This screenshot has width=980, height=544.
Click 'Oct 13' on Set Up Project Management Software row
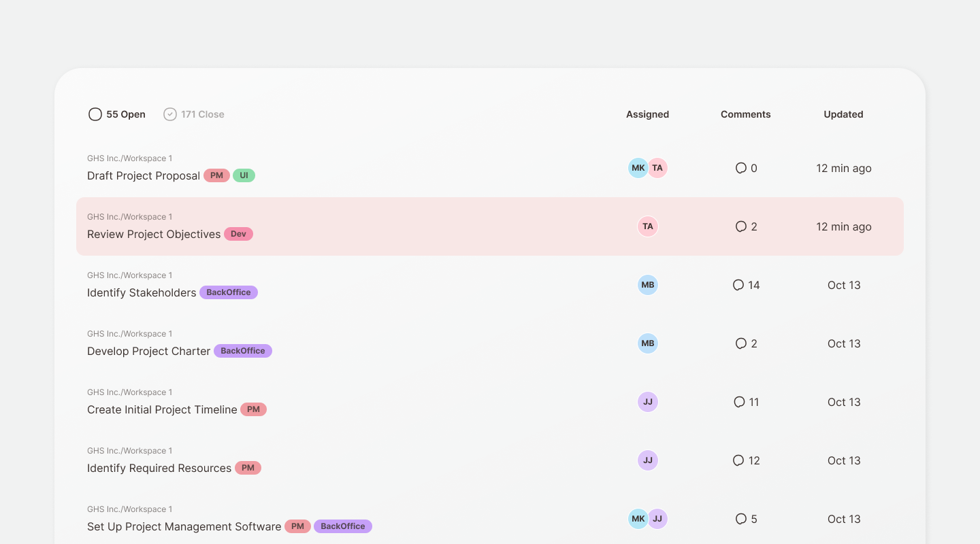point(844,519)
